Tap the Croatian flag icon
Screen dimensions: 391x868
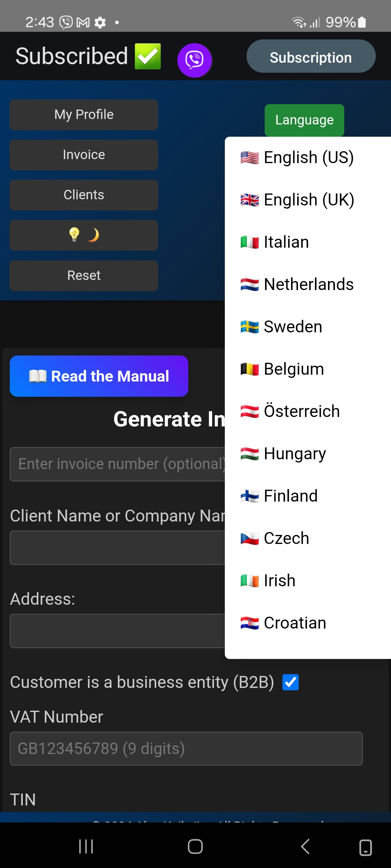pyautogui.click(x=249, y=623)
